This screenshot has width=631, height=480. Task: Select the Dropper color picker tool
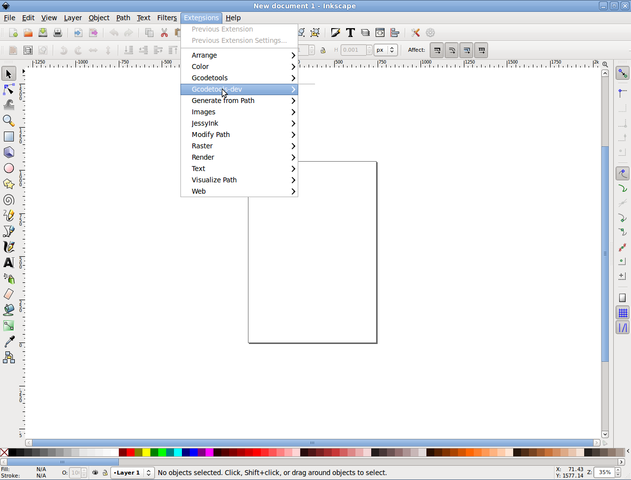(8, 341)
